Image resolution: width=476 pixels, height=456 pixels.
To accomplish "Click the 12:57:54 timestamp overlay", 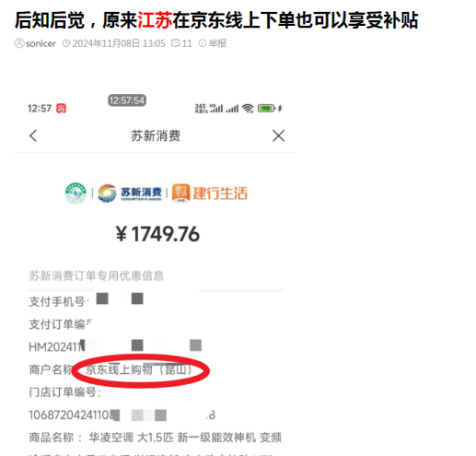I will click(x=127, y=100).
